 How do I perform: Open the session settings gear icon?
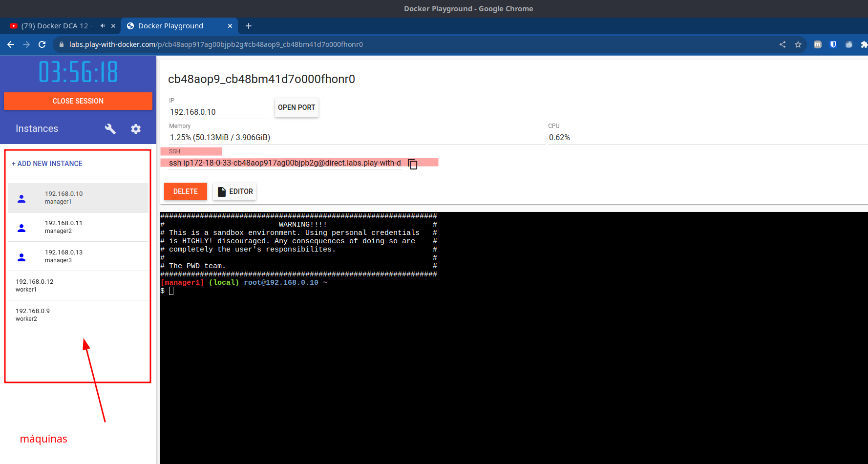136,128
